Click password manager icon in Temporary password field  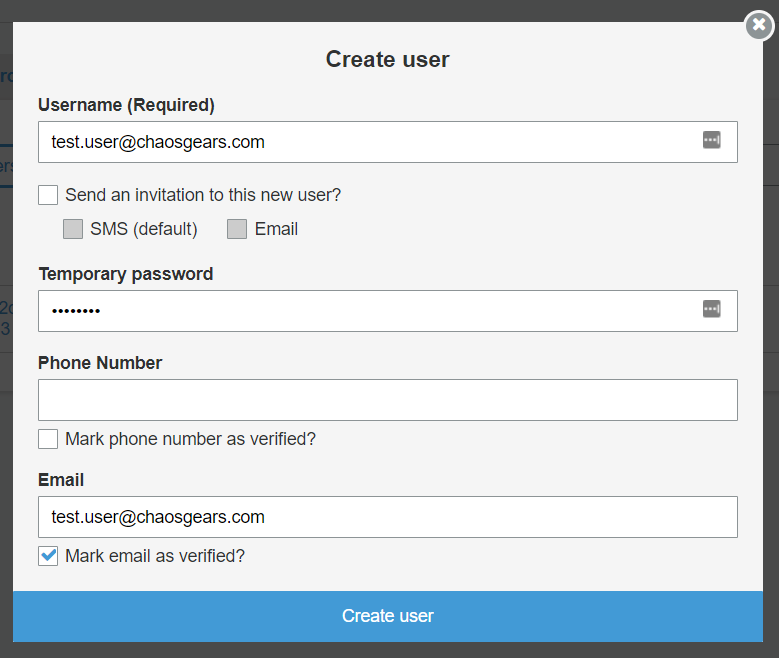pos(711,310)
